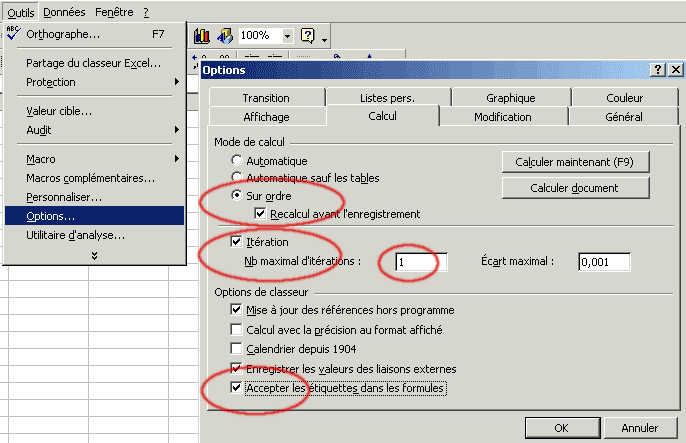Image resolution: width=686 pixels, height=443 pixels.
Task: Choose Personnaliser... menu entry
Action: 94,197
